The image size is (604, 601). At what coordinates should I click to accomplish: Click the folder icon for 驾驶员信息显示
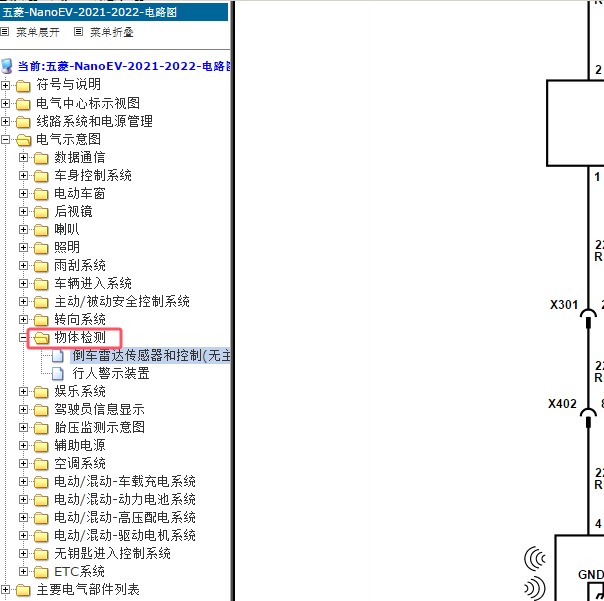(x=41, y=410)
